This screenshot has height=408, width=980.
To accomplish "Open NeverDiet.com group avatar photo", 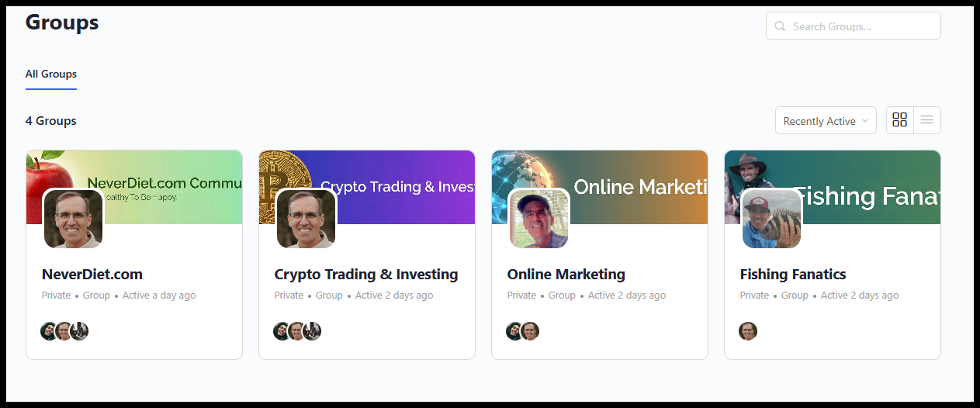I will (73, 220).
